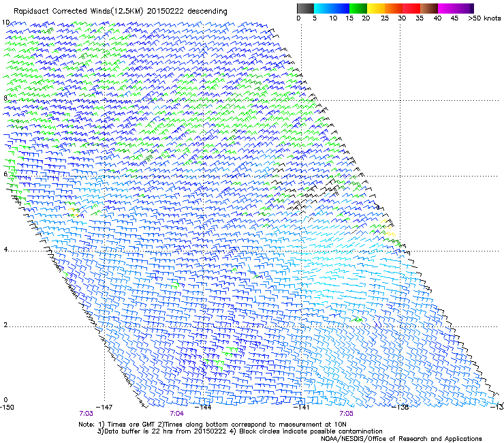Click the latitude label '6'
The width and height of the screenshot is (504, 443).
pos(5,174)
